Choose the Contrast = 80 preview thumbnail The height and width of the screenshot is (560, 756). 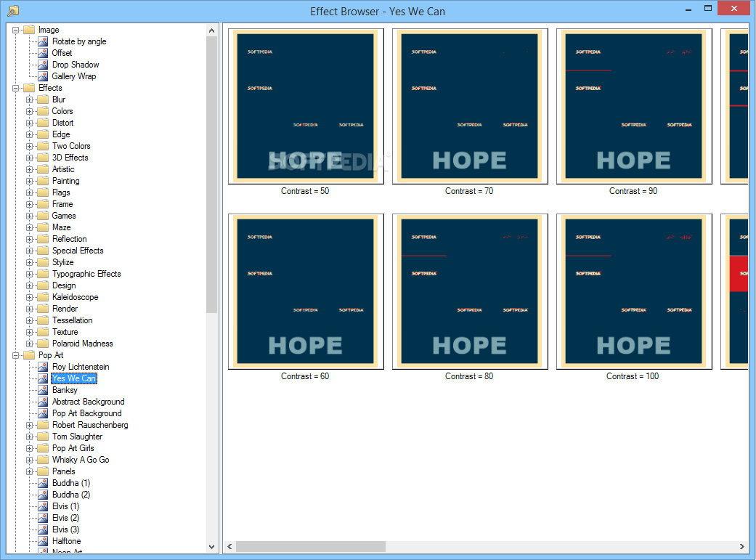coord(470,291)
